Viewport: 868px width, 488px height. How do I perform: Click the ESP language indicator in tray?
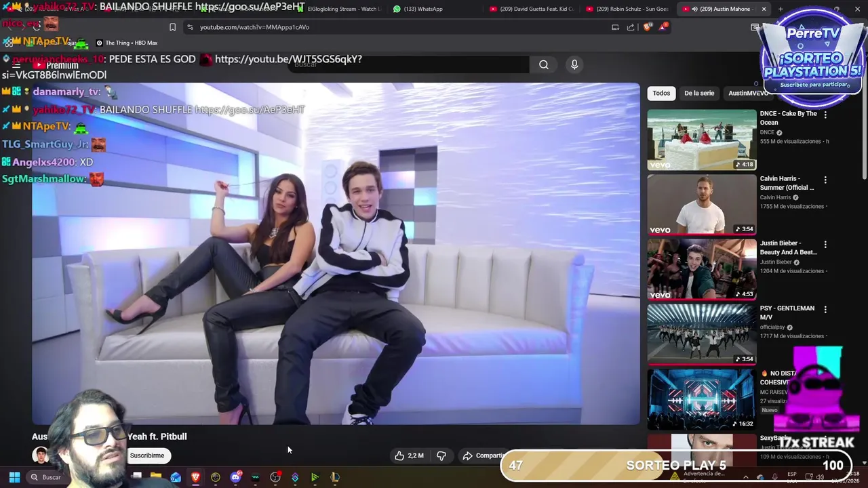(x=792, y=476)
